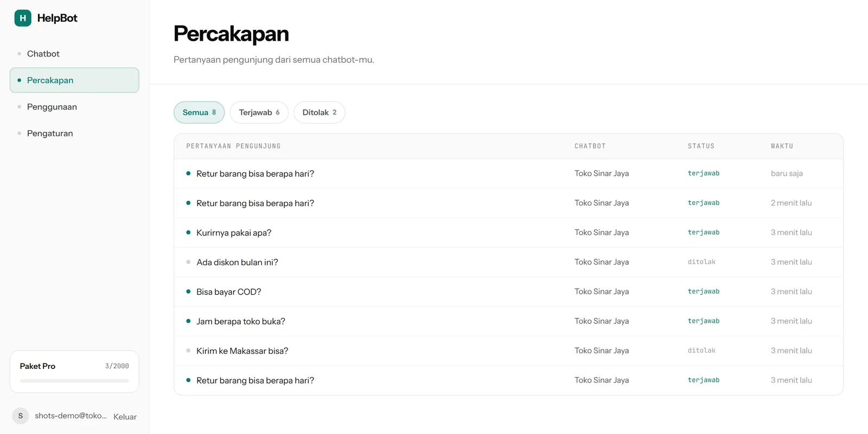Click the STATUS column header

point(701,146)
